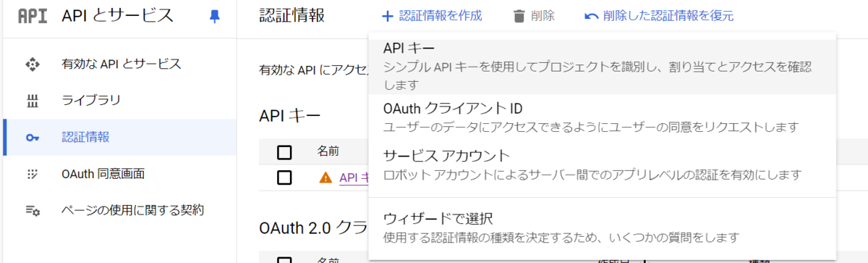Screen dimensions: 868x263
Task: Choose OAuth クライアント ID option
Action: [x=602, y=117]
